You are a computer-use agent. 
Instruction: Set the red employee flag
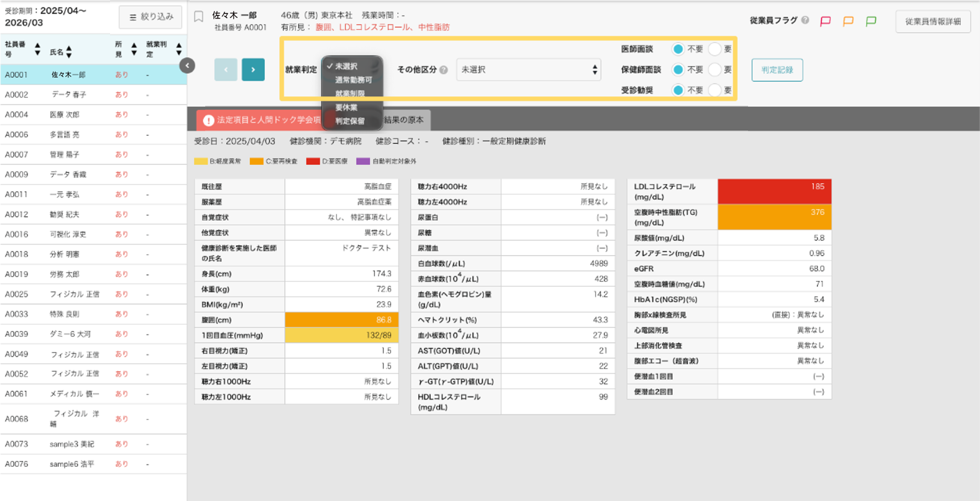click(x=825, y=21)
